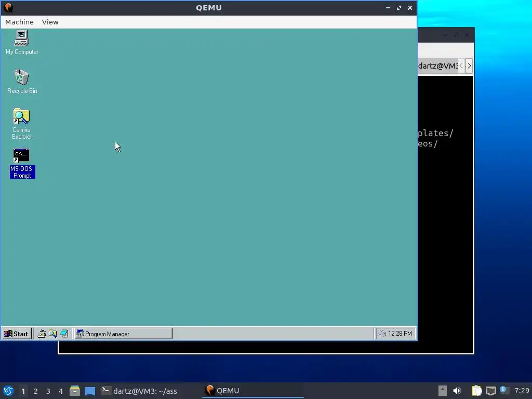Open the QEMU Machine menu
The height and width of the screenshot is (399, 532).
(19, 22)
